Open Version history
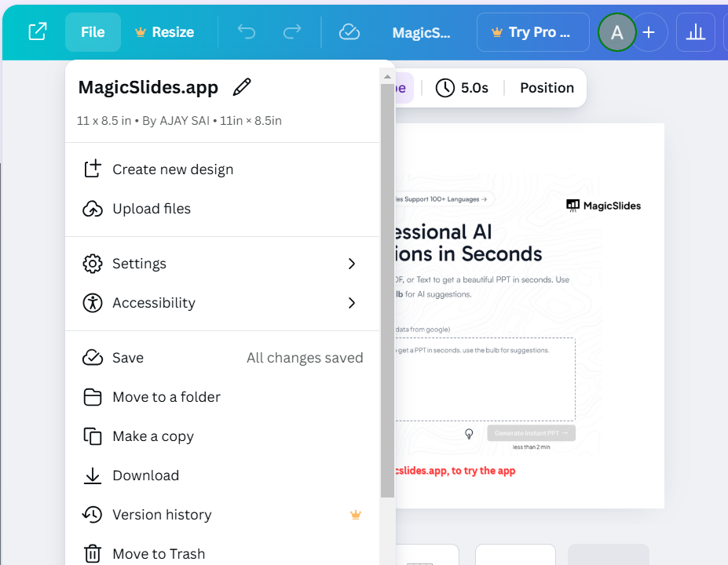Screen dimensions: 728x565 222,515
